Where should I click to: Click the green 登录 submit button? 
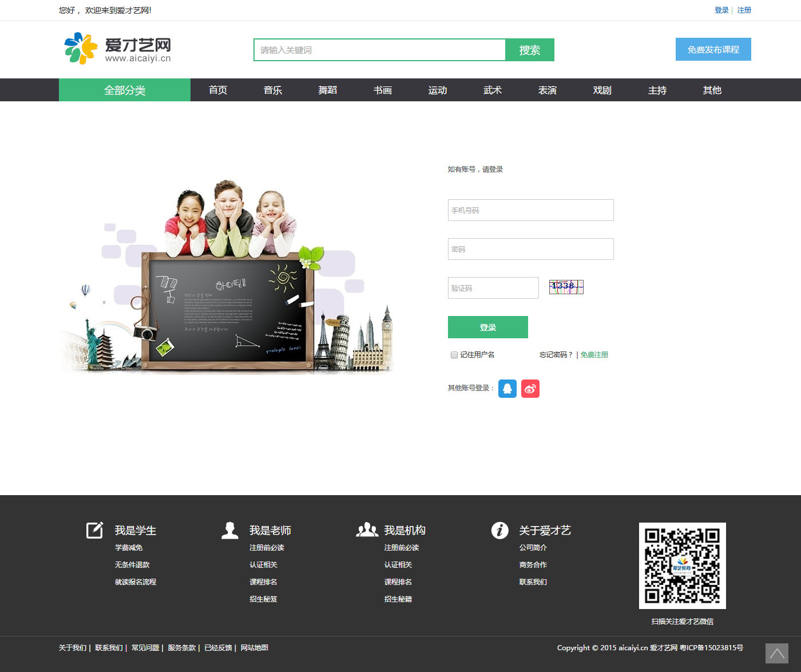[488, 327]
